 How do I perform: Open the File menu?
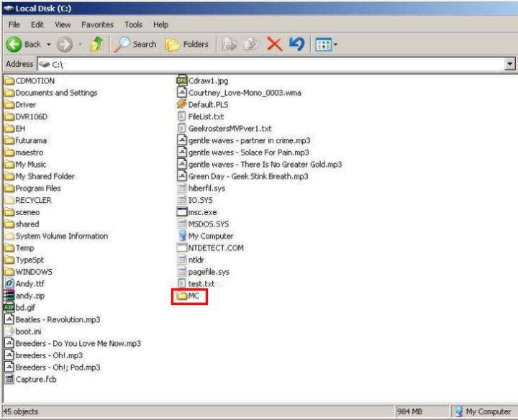click(14, 24)
